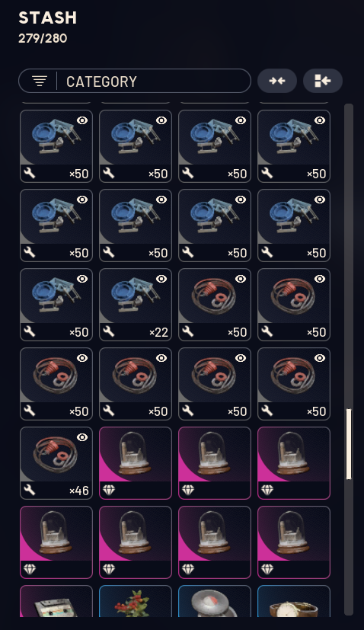
Task: Select the round metal canister item at bottom
Action: [215, 601]
